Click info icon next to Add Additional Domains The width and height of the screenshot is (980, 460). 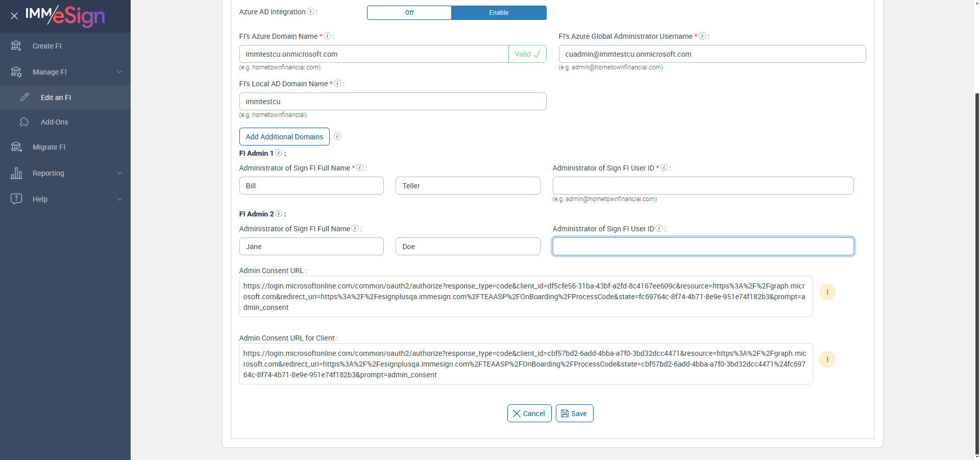click(x=337, y=136)
